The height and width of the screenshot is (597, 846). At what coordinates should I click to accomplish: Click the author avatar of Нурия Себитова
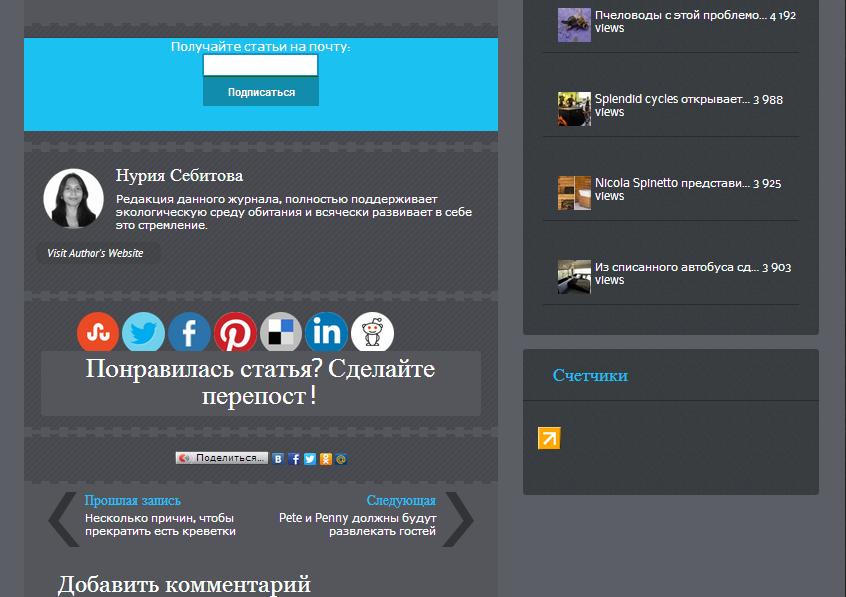(x=73, y=198)
